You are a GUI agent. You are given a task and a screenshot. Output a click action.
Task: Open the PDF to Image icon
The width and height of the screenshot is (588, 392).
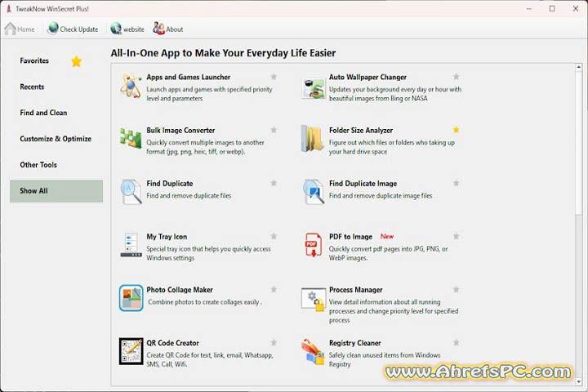[x=313, y=245]
